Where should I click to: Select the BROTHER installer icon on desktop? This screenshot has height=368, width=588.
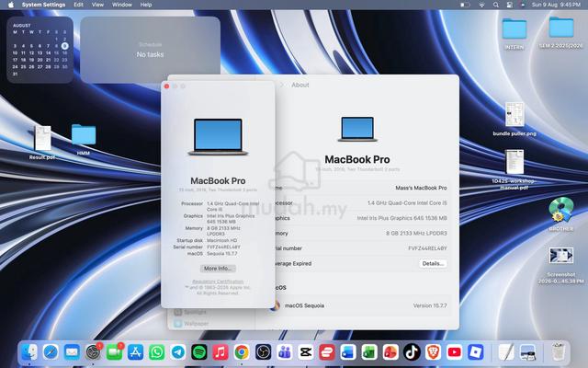[561, 209]
